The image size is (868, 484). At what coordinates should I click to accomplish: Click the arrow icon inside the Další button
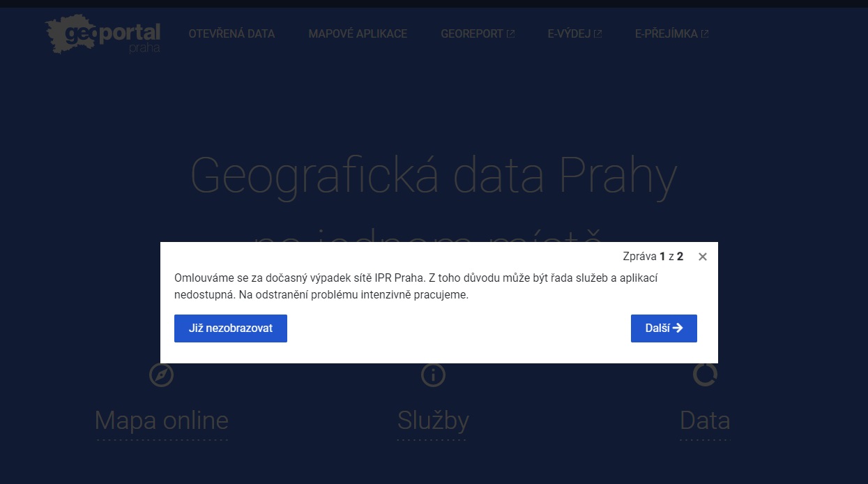point(680,328)
